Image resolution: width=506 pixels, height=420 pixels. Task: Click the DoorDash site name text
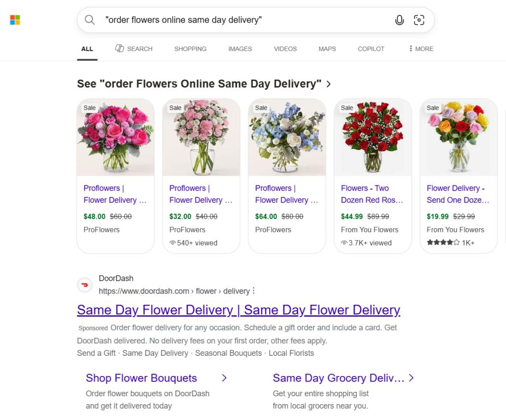pos(116,278)
